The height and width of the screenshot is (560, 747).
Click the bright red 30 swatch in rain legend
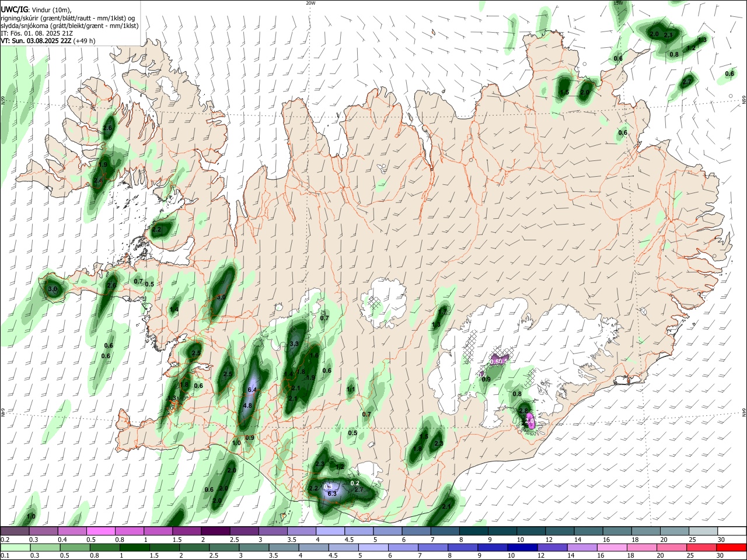click(x=731, y=547)
